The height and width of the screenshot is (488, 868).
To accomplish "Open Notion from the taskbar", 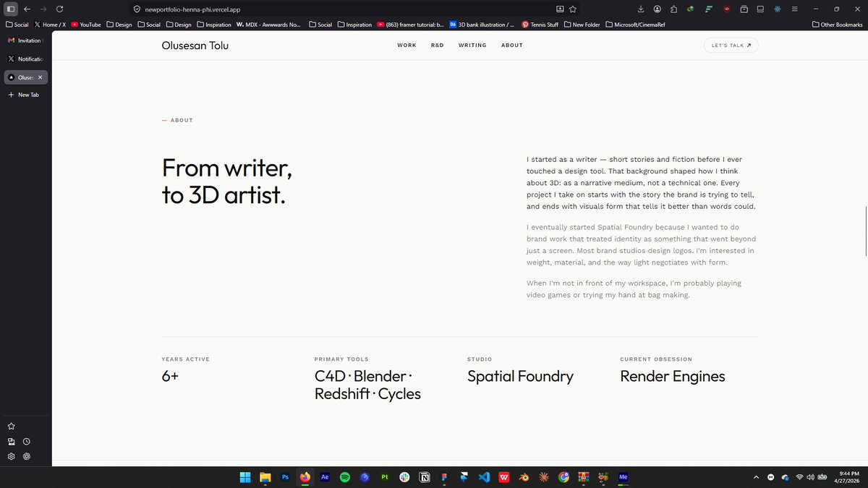I will click(425, 477).
